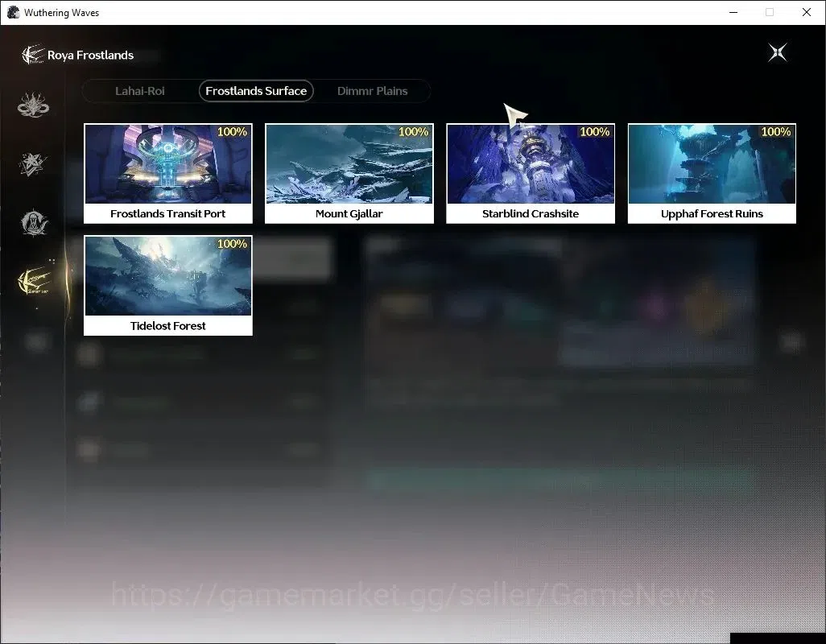
Task: Click the Wuthering Waves window title icon
Action: pyautogui.click(x=13, y=12)
